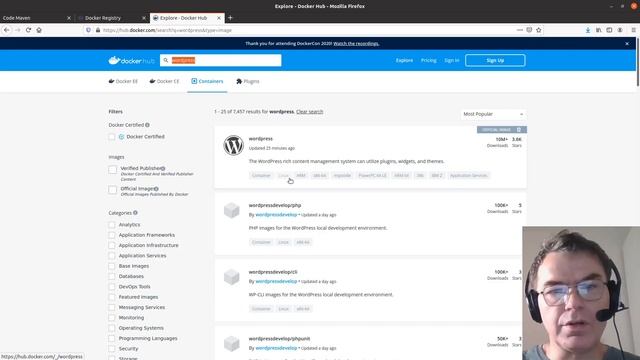
Task: Reload the Docker Hub page
Action: pos(28,30)
